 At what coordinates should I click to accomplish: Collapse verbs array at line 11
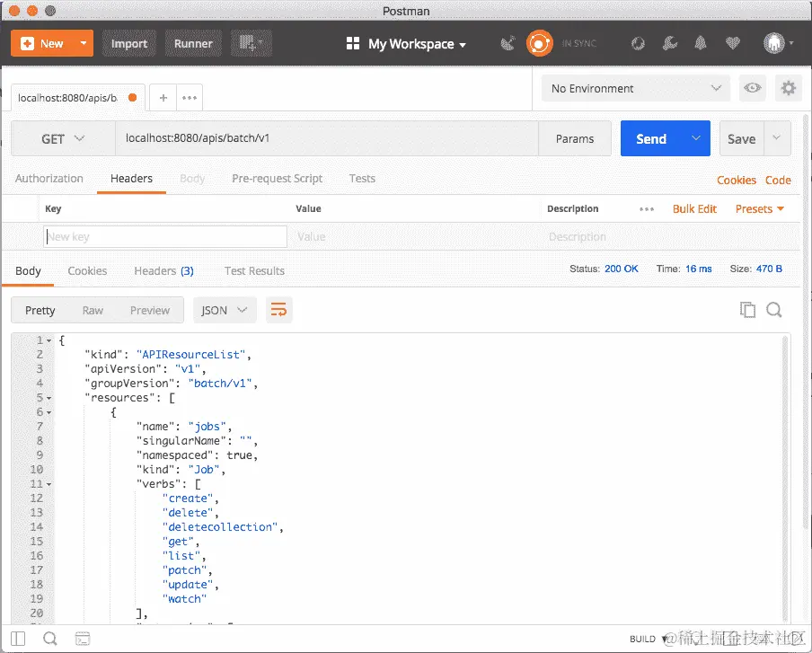pos(49,485)
